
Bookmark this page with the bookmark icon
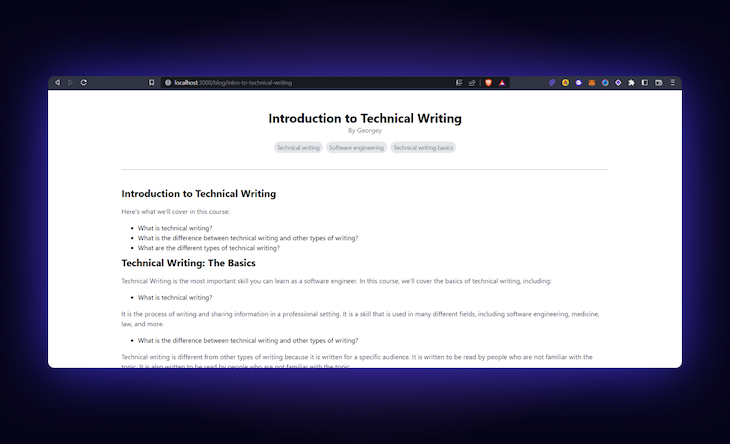click(151, 82)
